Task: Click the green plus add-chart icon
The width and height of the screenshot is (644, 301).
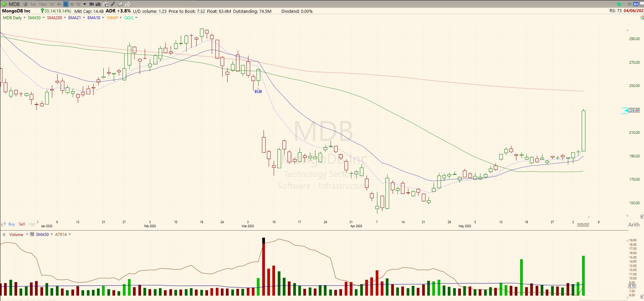Action: 4,4
